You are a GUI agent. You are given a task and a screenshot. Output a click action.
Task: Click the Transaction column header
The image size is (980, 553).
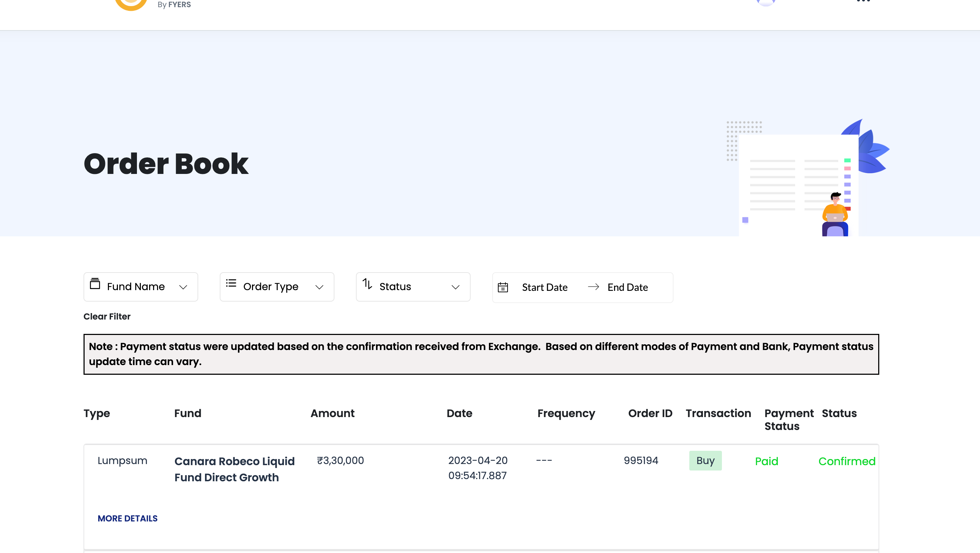coord(718,413)
